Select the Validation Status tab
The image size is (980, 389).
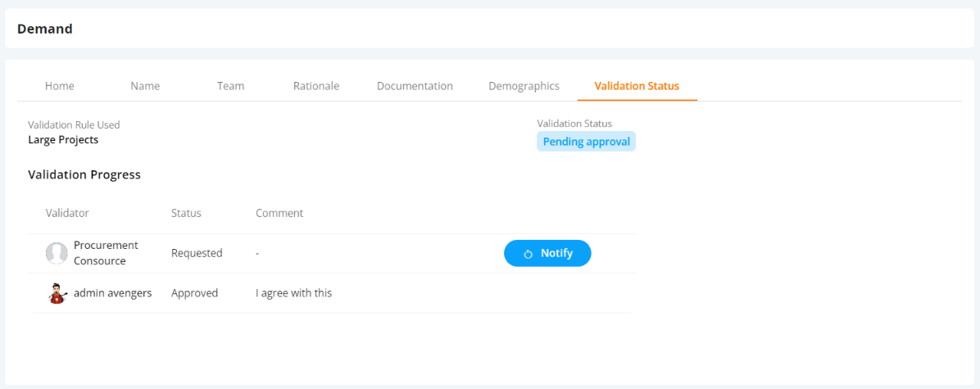[x=637, y=86]
